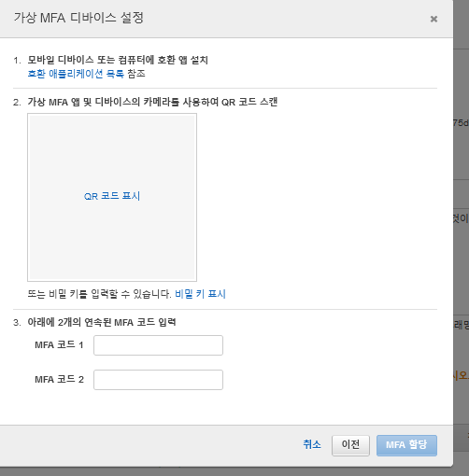Click step 3 heading 아래에 2개의 연속된 MFA 코드 입력
Screen dimensions: 469x476
pyautogui.click(x=102, y=322)
